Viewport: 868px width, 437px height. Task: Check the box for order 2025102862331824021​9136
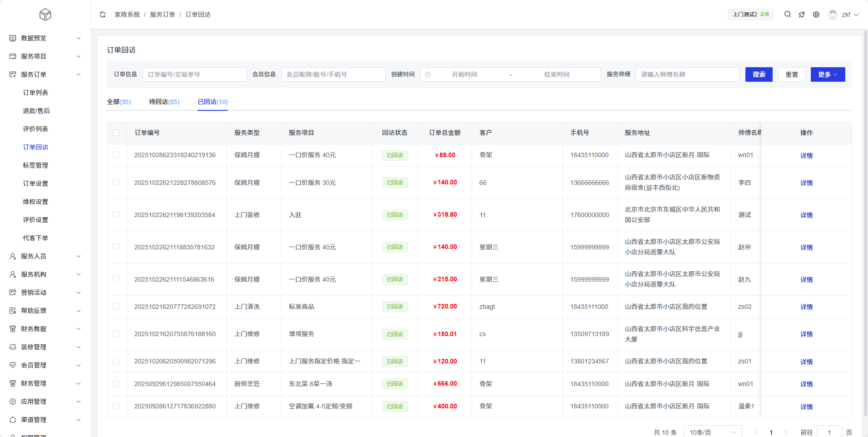point(116,155)
